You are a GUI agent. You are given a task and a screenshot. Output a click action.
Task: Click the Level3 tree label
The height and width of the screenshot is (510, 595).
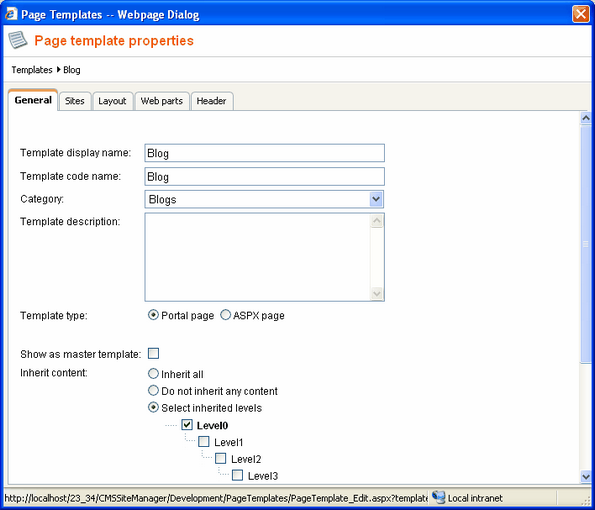pyautogui.click(x=263, y=476)
